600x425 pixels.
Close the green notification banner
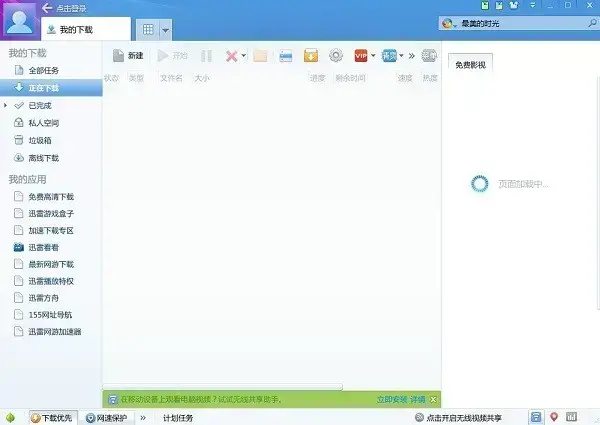(x=433, y=399)
